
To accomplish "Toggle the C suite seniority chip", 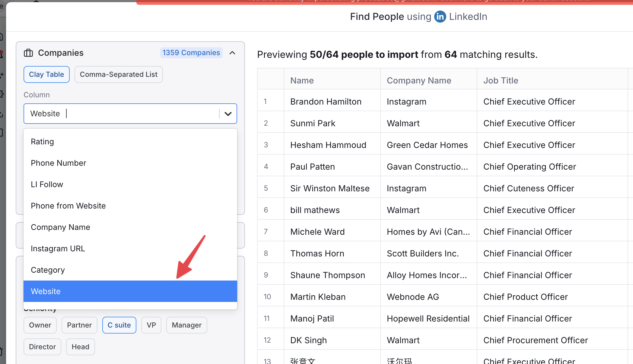I will pyautogui.click(x=119, y=325).
